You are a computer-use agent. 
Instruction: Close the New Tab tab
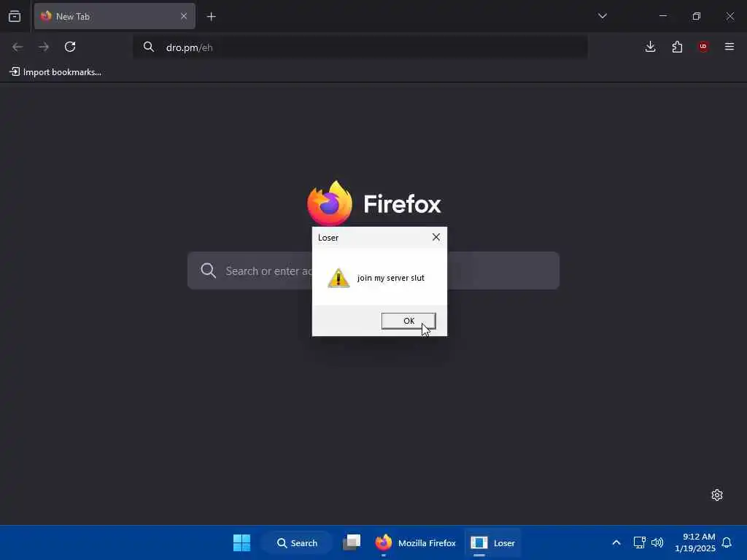coord(183,16)
